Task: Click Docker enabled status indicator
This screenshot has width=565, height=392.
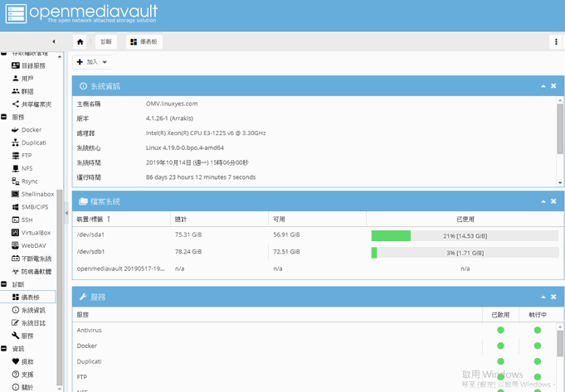Action: 500,346
